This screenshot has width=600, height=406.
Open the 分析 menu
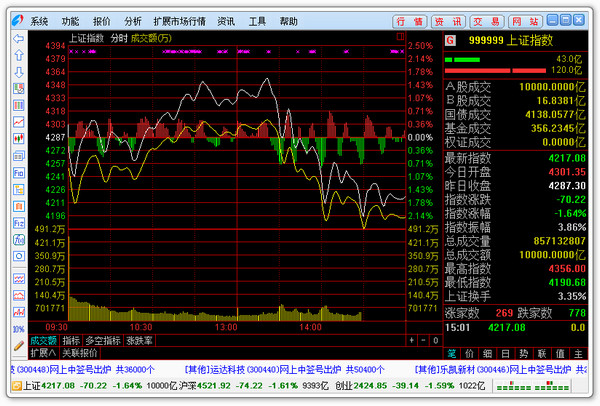[133, 21]
